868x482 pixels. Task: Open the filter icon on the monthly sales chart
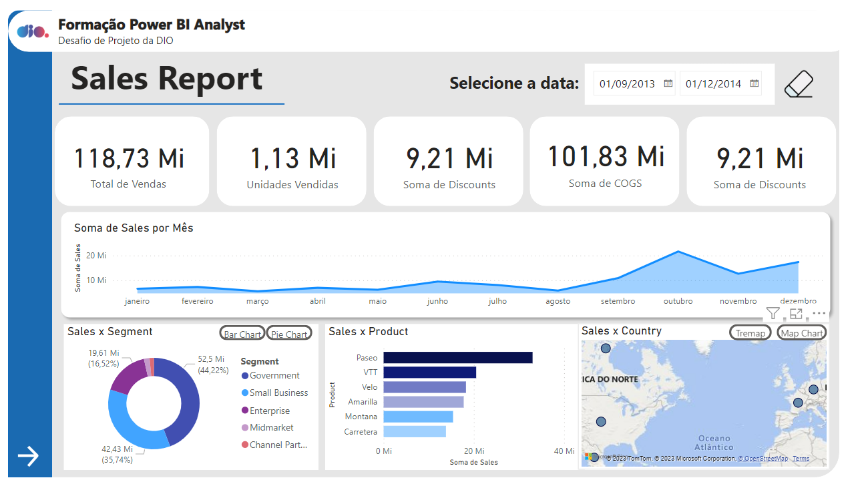773,312
